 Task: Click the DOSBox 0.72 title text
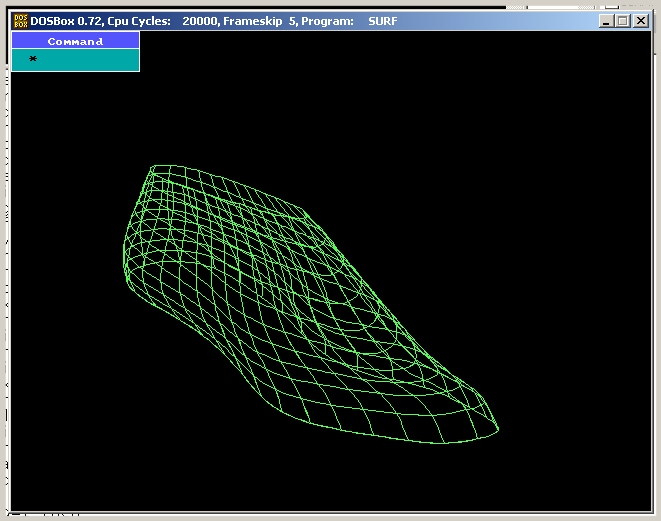click(65, 21)
